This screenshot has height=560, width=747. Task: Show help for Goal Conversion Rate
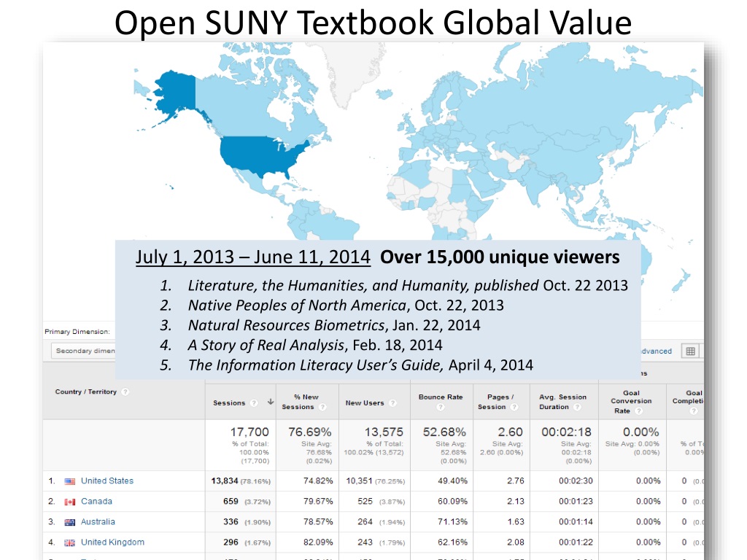tap(639, 411)
